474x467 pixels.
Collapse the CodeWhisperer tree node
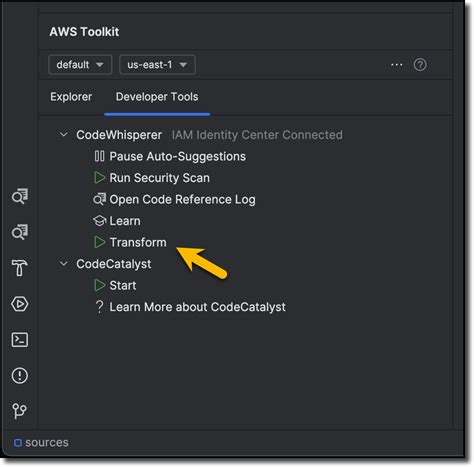[x=63, y=135]
